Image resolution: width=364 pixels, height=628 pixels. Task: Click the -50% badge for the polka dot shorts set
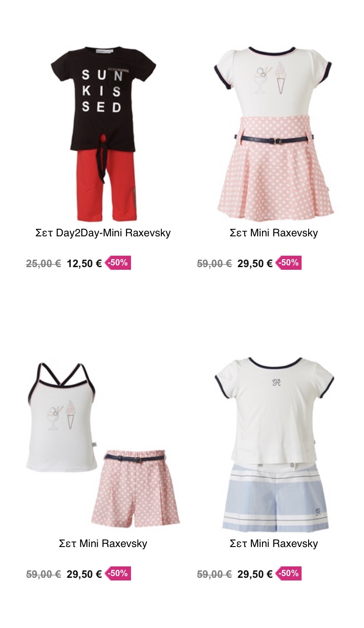(x=118, y=573)
